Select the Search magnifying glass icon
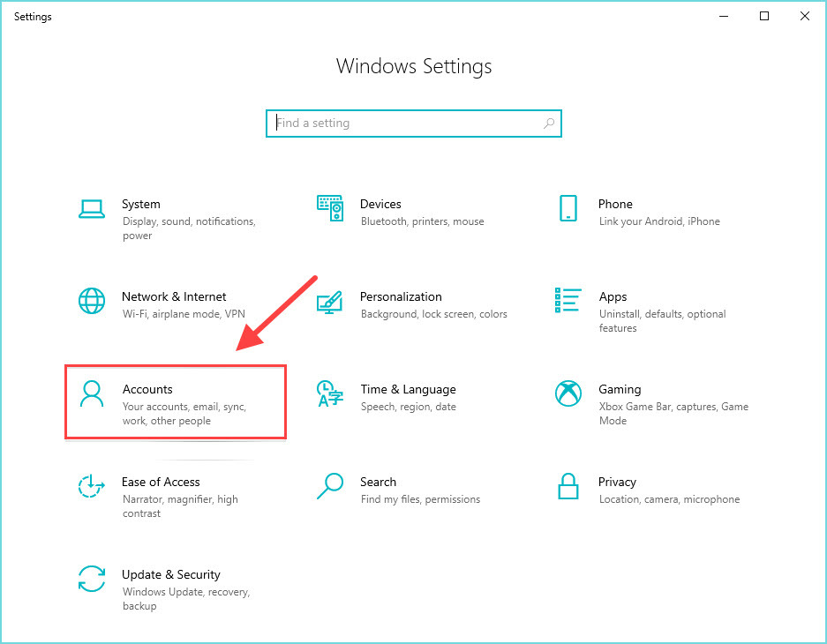827x644 pixels. [x=329, y=486]
